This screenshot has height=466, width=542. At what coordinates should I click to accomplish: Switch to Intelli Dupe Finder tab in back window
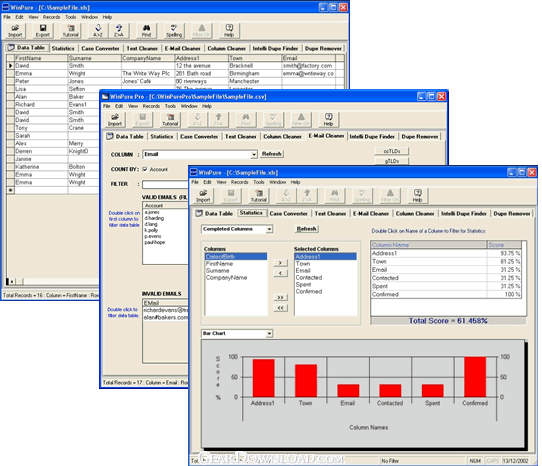275,48
